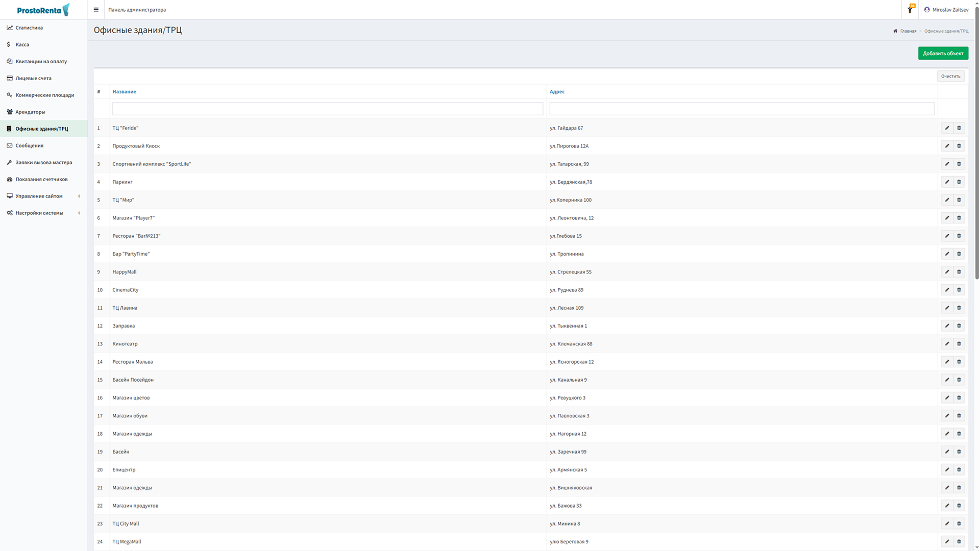Open Показания счетчиков page
Screen dimensions: 980x551
(x=41, y=179)
